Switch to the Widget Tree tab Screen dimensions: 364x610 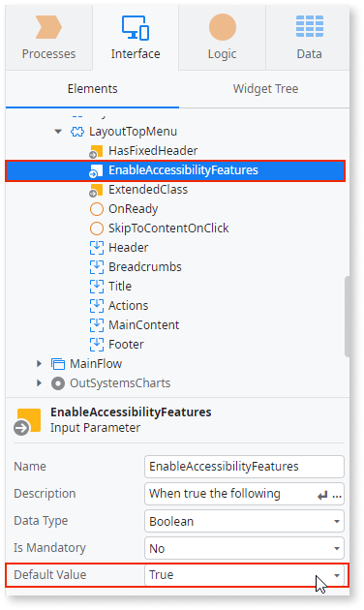265,89
